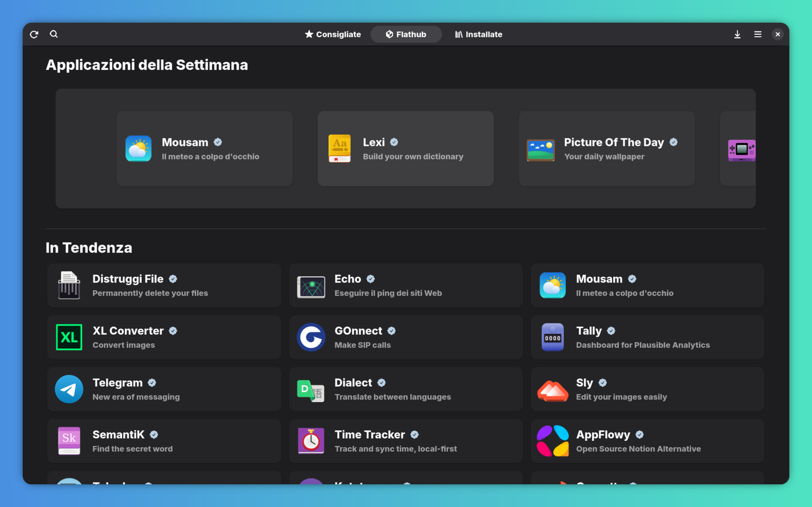Click verified badge next to GOnnect
The width and height of the screenshot is (812, 507).
tap(392, 331)
